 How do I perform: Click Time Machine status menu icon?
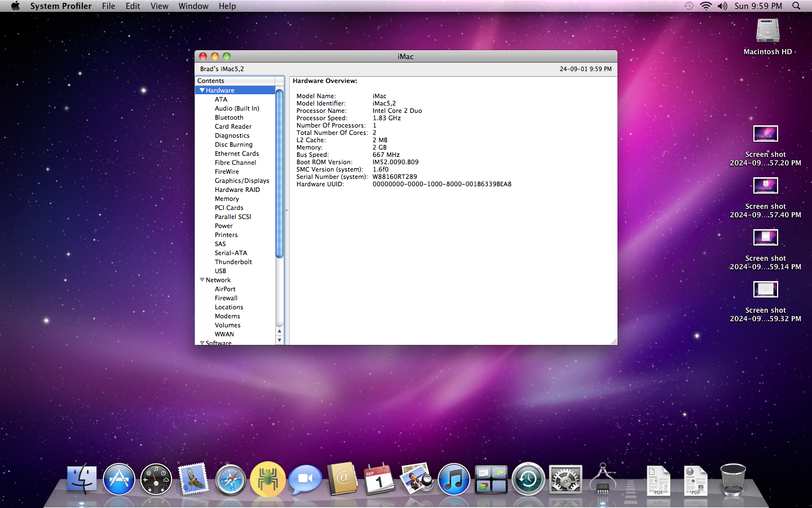click(689, 6)
